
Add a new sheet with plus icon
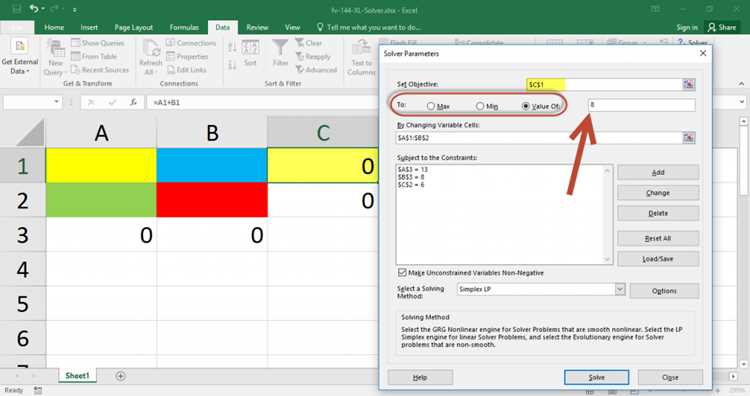(x=121, y=376)
